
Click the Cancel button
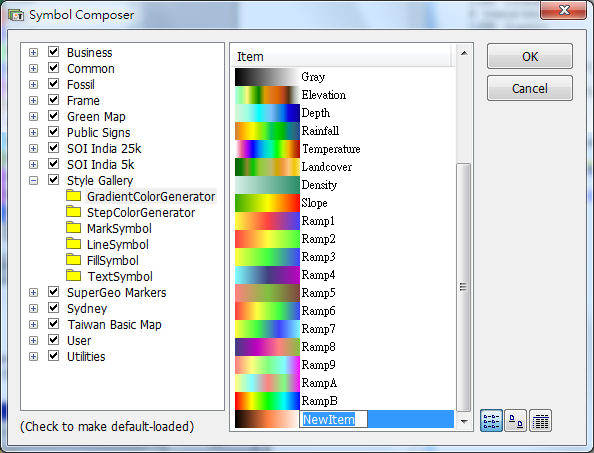point(530,88)
